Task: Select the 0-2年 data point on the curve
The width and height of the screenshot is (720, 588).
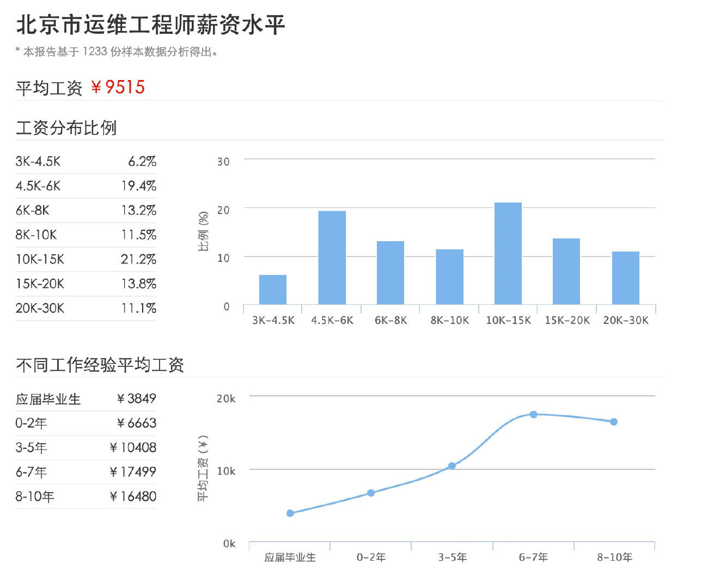Action: (x=371, y=493)
